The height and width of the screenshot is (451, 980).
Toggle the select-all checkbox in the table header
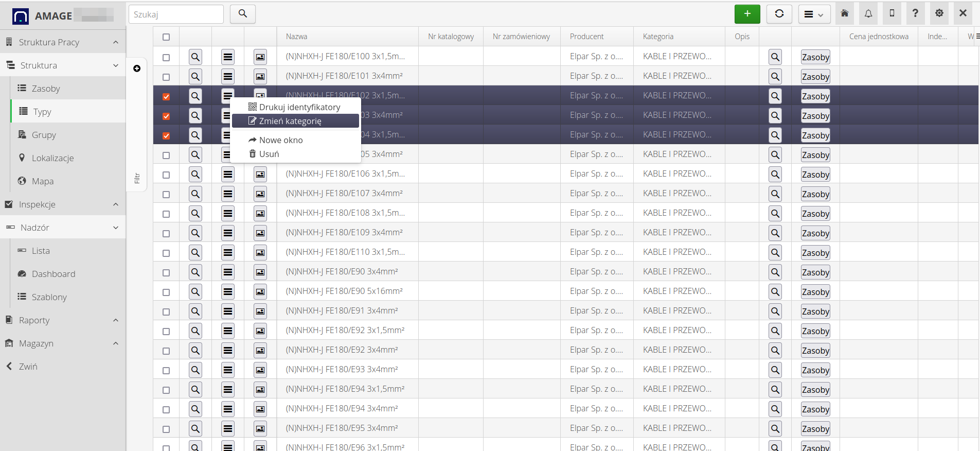click(166, 37)
